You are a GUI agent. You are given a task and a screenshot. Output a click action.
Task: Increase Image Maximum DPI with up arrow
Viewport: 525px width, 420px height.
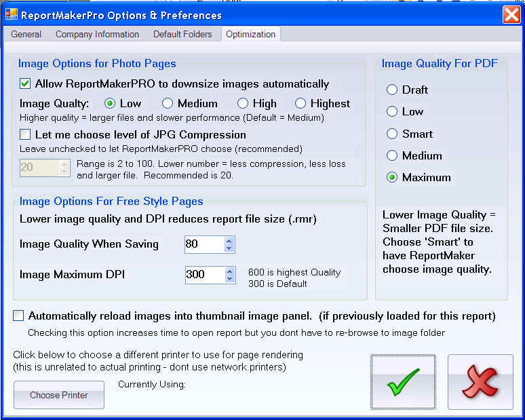pos(229,271)
